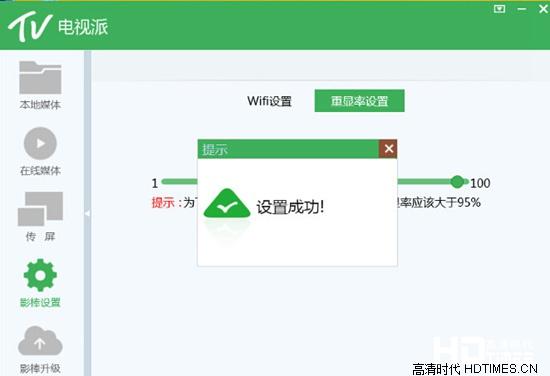
Task: Switch to the Wifi设置 tab
Action: [269, 101]
